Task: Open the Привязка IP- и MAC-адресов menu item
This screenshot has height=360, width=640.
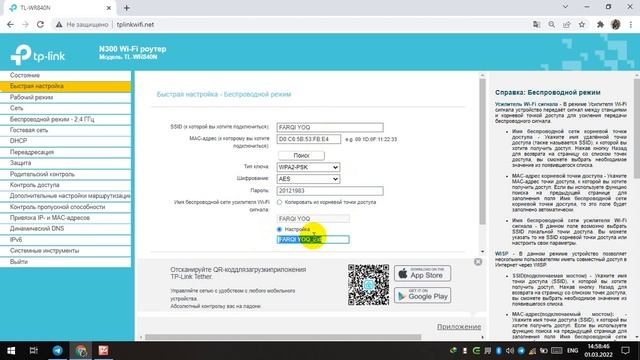Action: pos(65,218)
